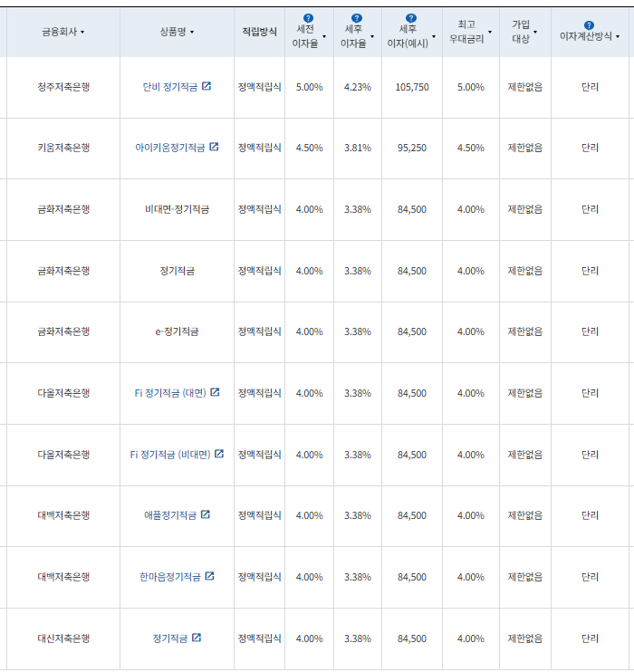Image resolution: width=634 pixels, height=672 pixels.
Task: Open Fi 정기적금 (비대면) product link
Action: click(170, 455)
